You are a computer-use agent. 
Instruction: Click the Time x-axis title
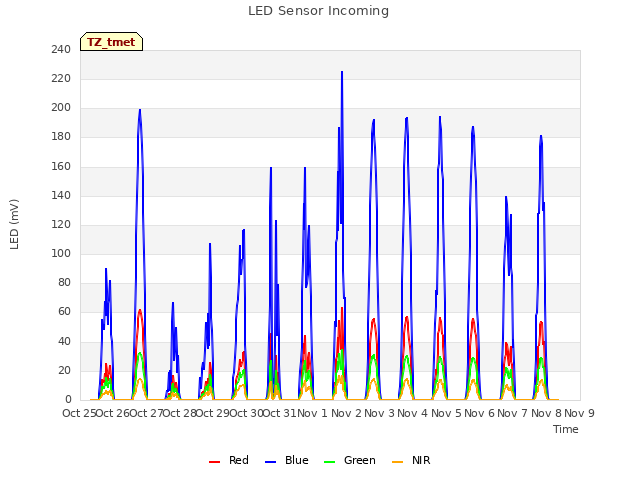[566, 429]
